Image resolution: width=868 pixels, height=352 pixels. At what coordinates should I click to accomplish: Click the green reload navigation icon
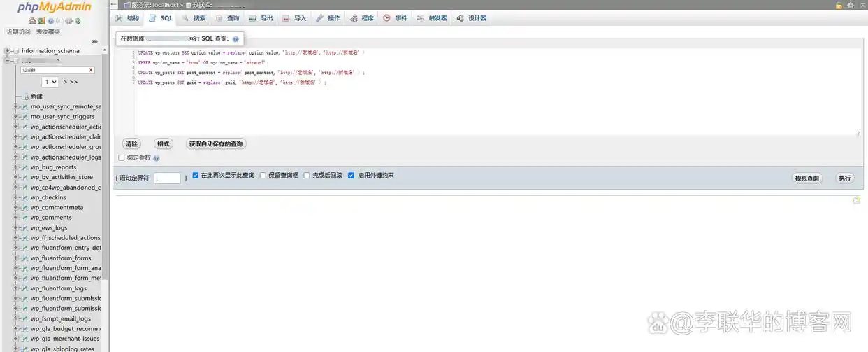78,21
